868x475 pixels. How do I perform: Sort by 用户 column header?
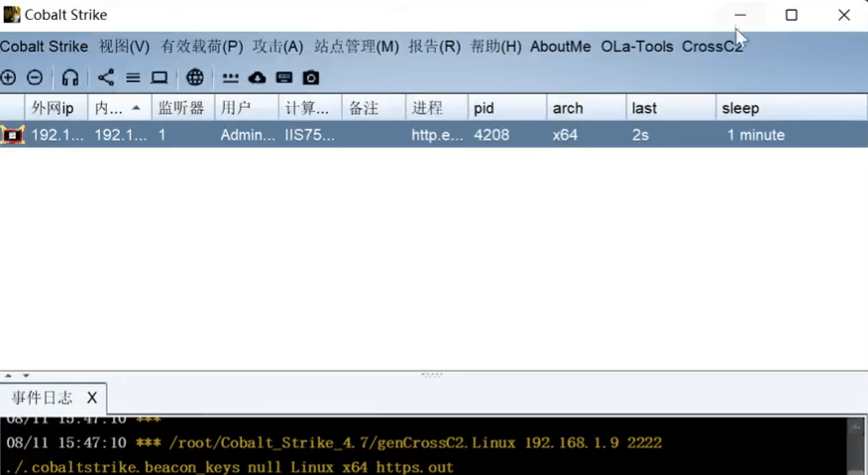point(247,107)
